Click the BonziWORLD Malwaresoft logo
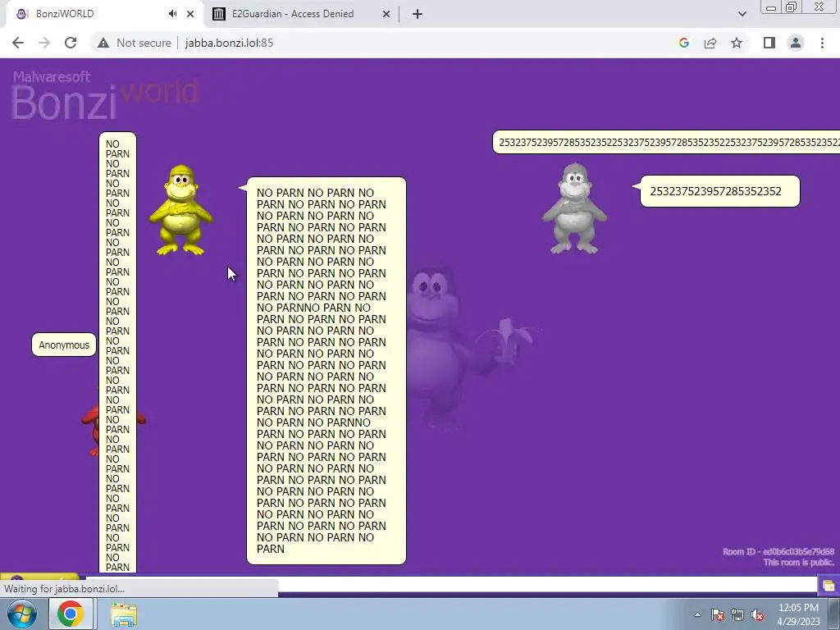 [104, 95]
